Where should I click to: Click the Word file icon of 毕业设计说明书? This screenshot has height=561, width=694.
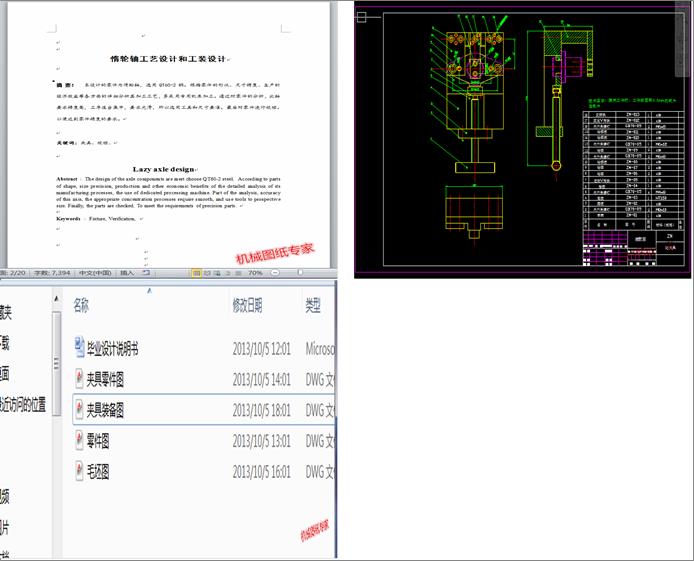[79, 348]
